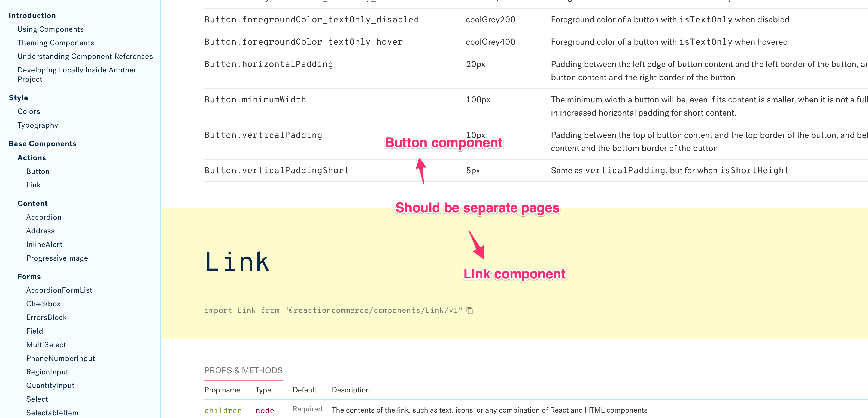This screenshot has height=418, width=868.
Task: Navigate to the Address component page
Action: tap(40, 231)
